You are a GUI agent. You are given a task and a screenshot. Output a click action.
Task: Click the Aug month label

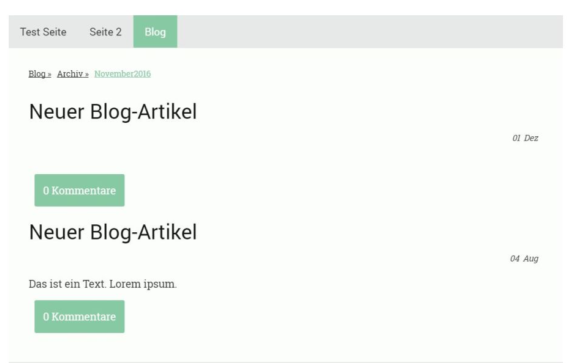coord(531,259)
